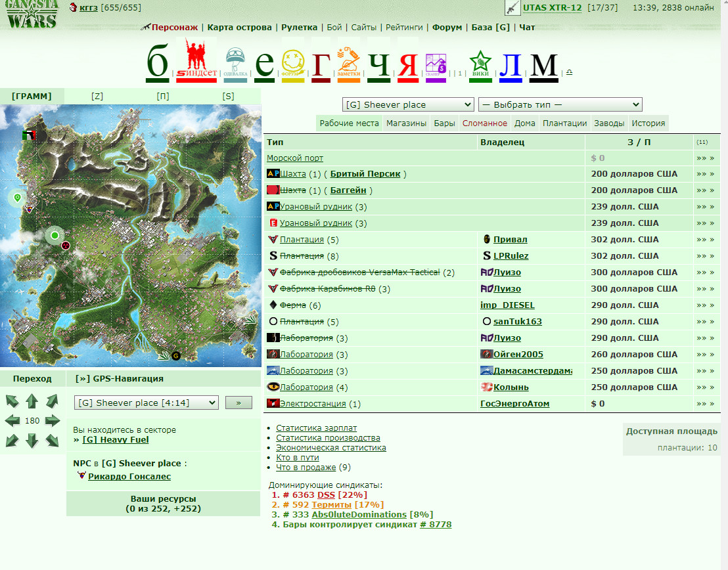
Task: Click the north-east navigation arrow
Action: coord(53,401)
